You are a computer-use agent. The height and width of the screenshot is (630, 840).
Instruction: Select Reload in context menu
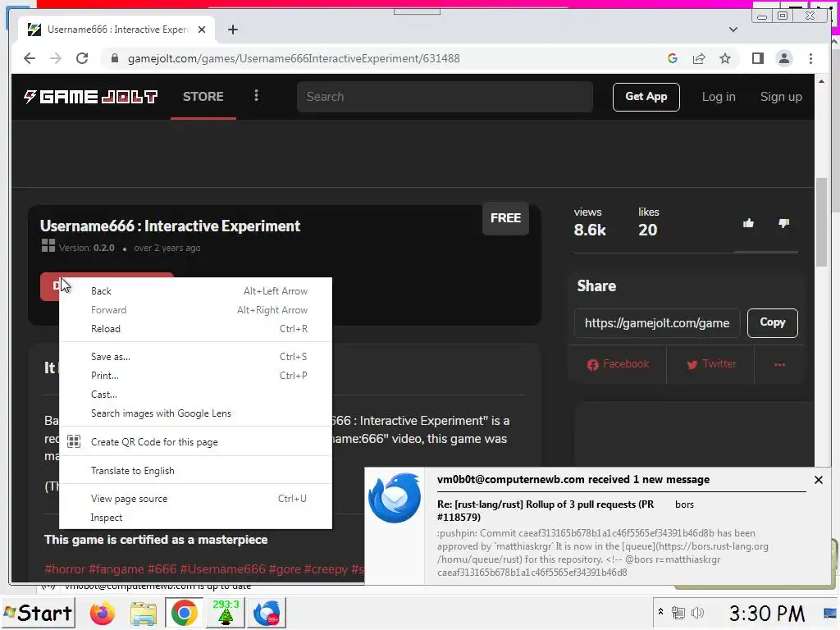(195, 329)
